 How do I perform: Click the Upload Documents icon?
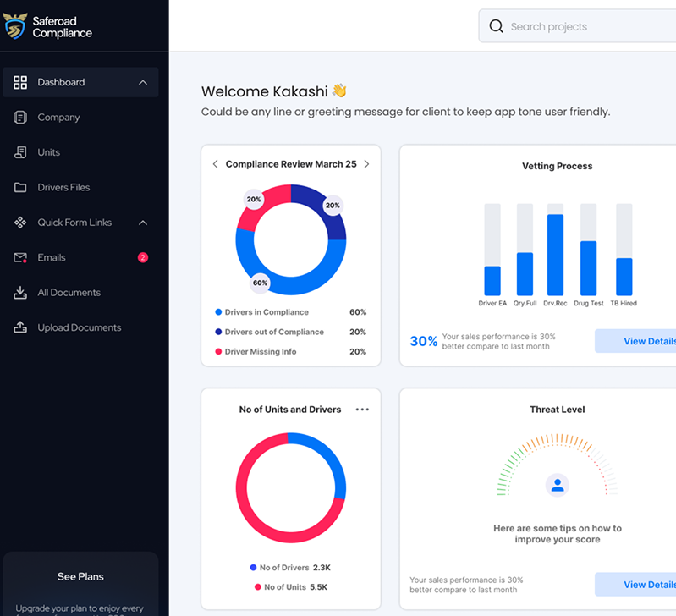[x=20, y=327]
